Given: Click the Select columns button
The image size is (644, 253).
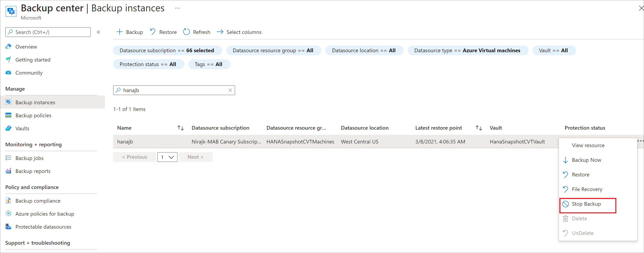Looking at the screenshot, I should (240, 31).
